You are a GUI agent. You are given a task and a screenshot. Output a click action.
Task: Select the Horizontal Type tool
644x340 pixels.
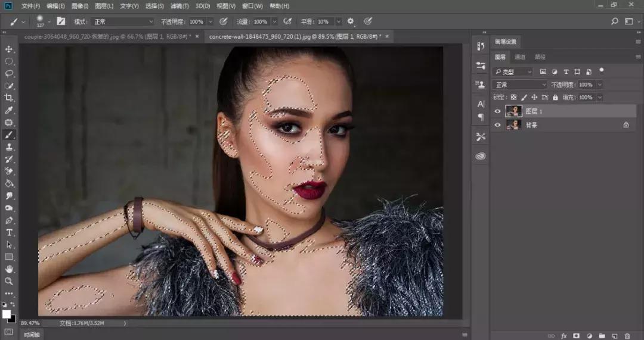point(9,232)
